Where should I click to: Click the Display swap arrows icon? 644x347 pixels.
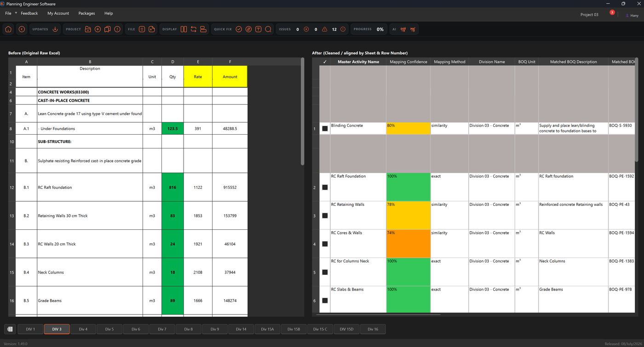click(194, 29)
